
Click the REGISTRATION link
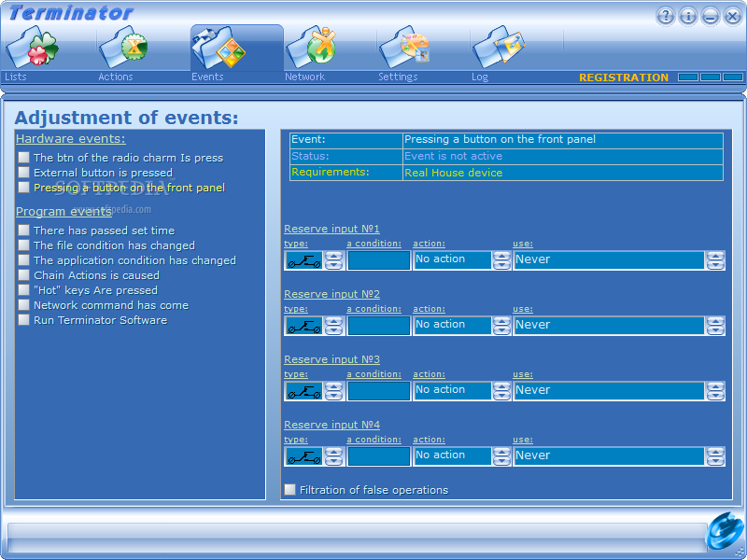click(x=624, y=77)
